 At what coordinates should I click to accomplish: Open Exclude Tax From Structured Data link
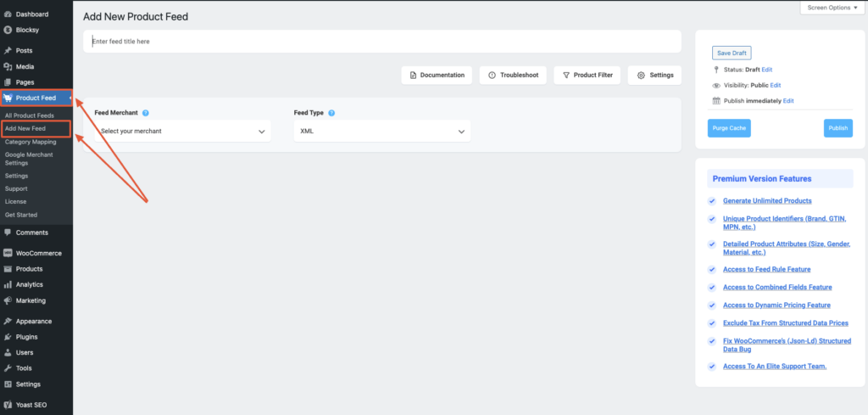point(786,323)
